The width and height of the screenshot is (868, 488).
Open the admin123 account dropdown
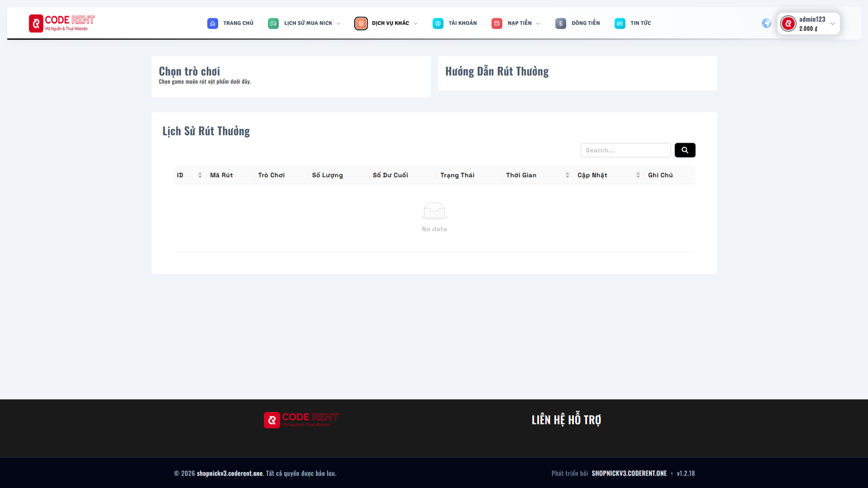click(x=809, y=23)
